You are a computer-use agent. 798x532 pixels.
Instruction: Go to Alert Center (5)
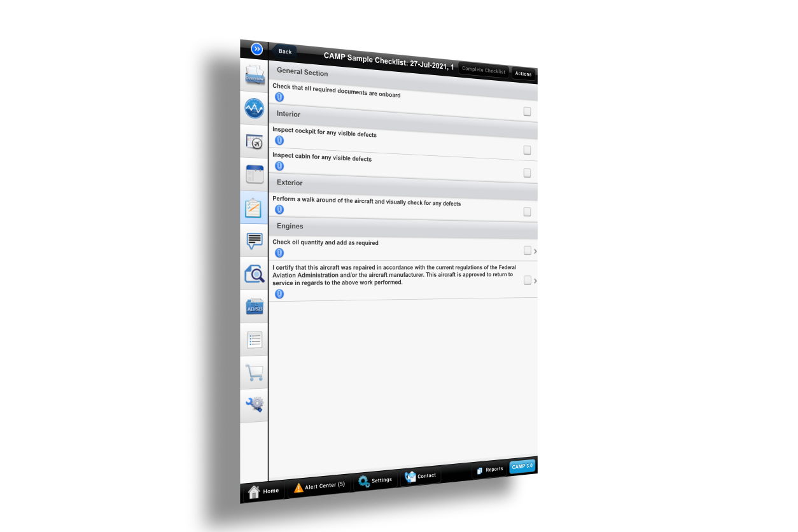[x=319, y=486]
